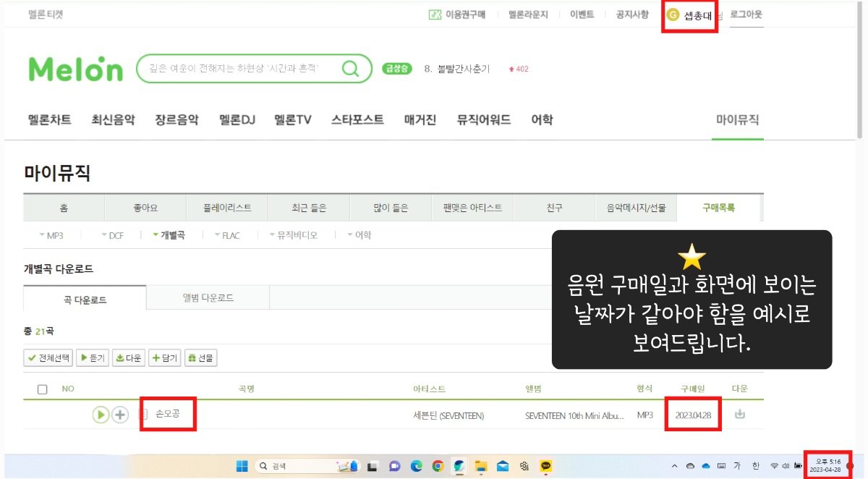Open the 홈 tab in 마이뮤직
The image size is (868, 479).
pyautogui.click(x=64, y=208)
